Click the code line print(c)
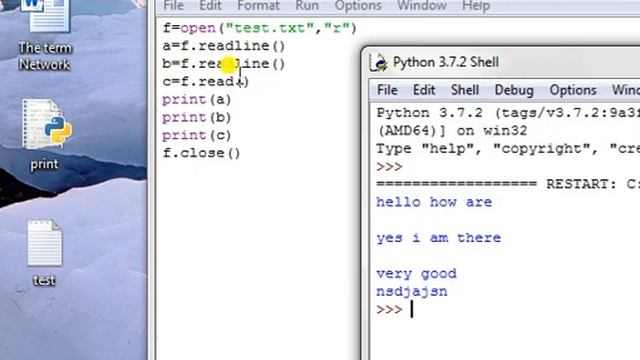 (197, 135)
